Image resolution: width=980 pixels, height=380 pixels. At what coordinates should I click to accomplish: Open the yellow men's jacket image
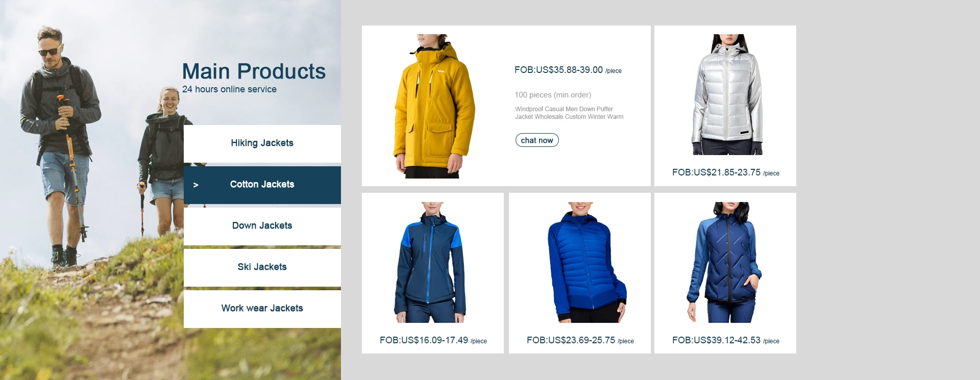pyautogui.click(x=434, y=106)
